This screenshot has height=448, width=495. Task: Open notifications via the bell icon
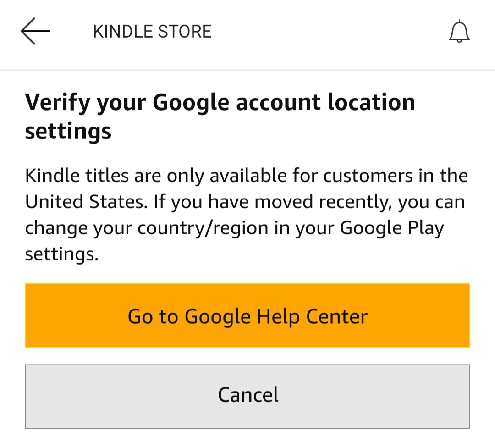(x=459, y=31)
